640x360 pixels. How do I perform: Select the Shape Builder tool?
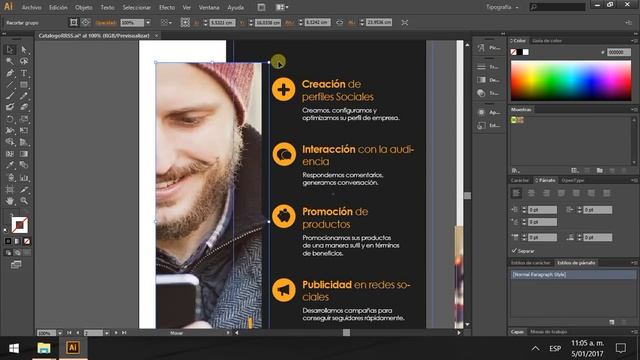pos(10,142)
